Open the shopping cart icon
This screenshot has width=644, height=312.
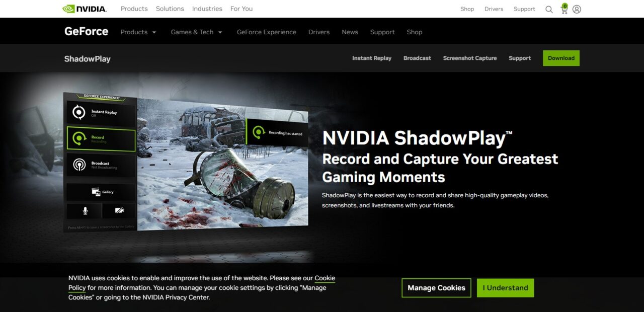click(564, 9)
